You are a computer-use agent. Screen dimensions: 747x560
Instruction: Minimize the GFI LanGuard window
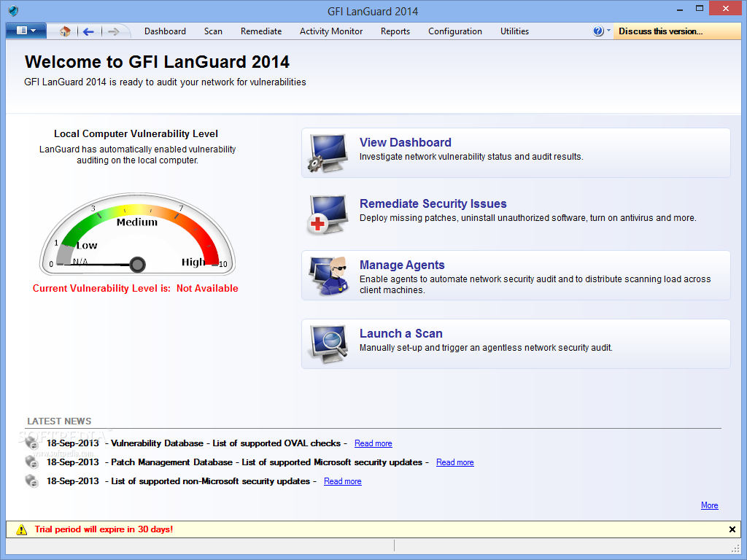click(x=680, y=9)
